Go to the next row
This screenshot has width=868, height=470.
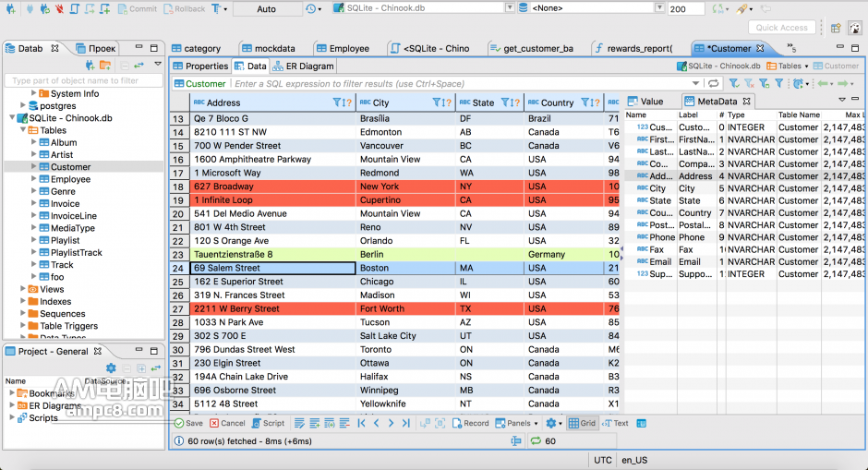tap(391, 423)
